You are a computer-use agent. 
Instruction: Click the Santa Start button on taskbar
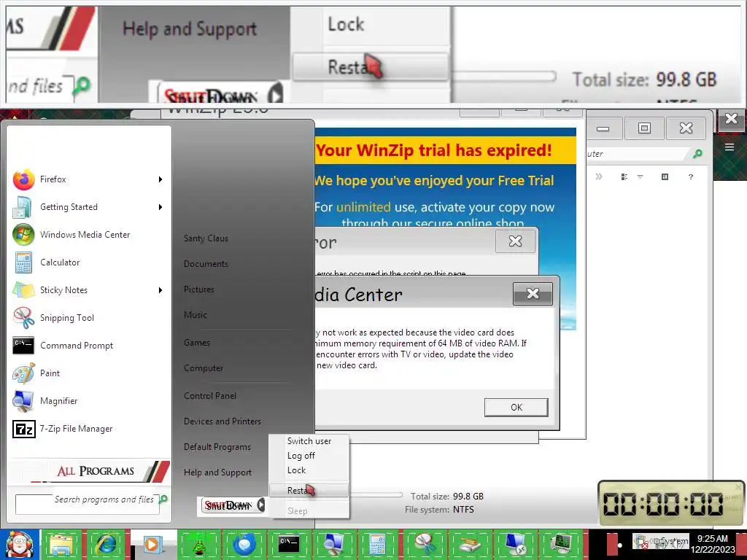point(18,544)
